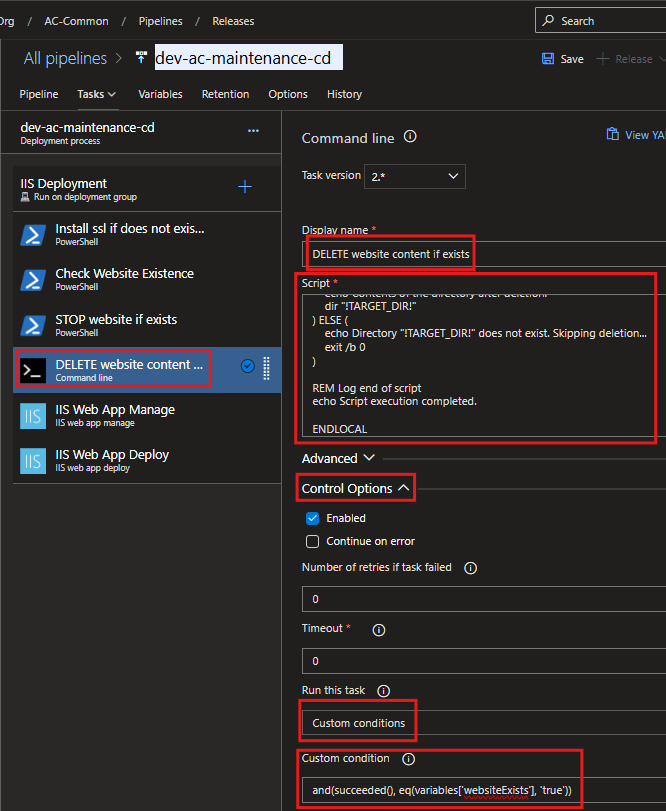Screen dimensions: 666x811
Task: Click DELETE website content command line icon
Action: tap(33, 370)
